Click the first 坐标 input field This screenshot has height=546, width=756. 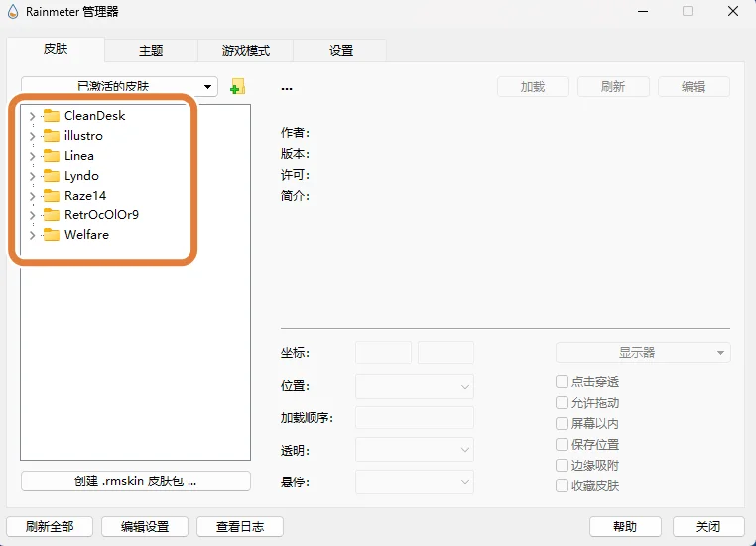click(x=383, y=353)
